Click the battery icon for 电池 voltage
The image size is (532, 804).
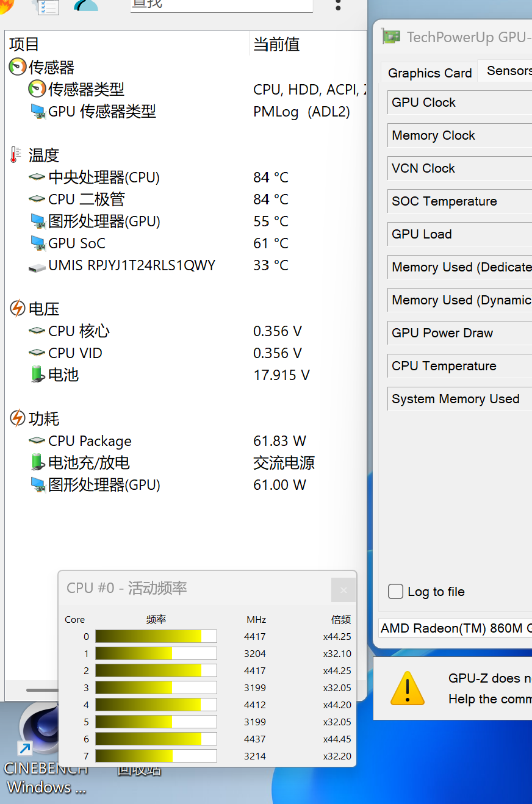tap(38, 375)
